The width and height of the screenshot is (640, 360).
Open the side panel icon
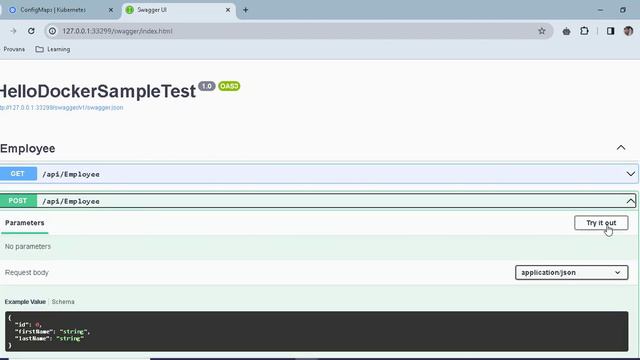pyautogui.click(x=610, y=31)
